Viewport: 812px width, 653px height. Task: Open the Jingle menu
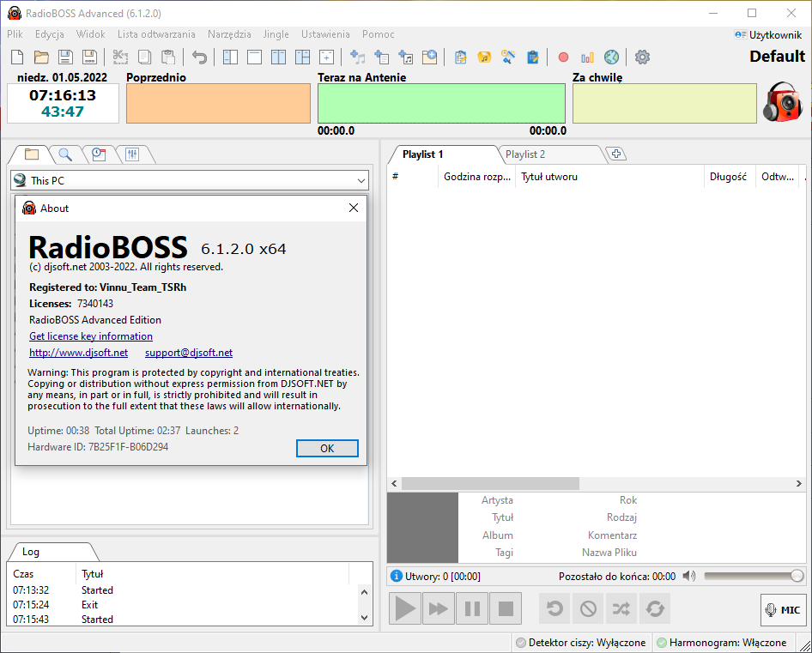276,34
